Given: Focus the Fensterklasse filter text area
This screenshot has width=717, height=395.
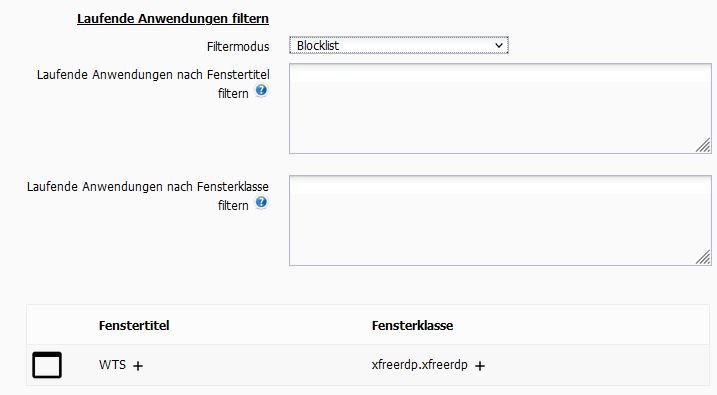Looking at the screenshot, I should pyautogui.click(x=500, y=220).
